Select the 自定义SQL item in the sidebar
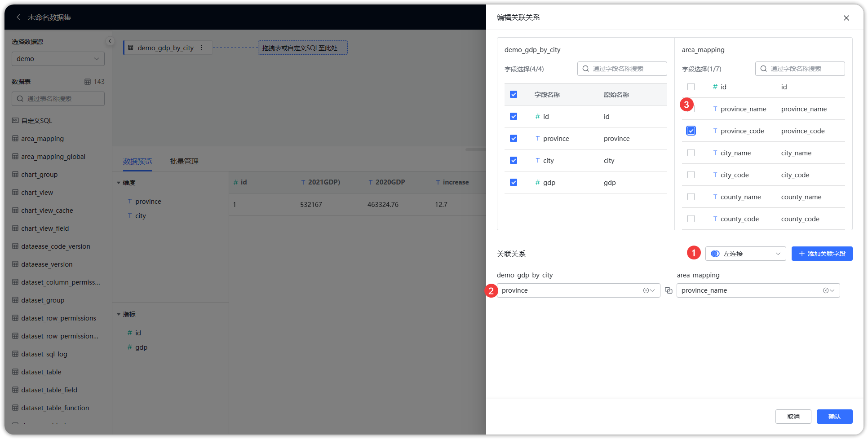This screenshot has height=439, width=868. (x=36, y=120)
